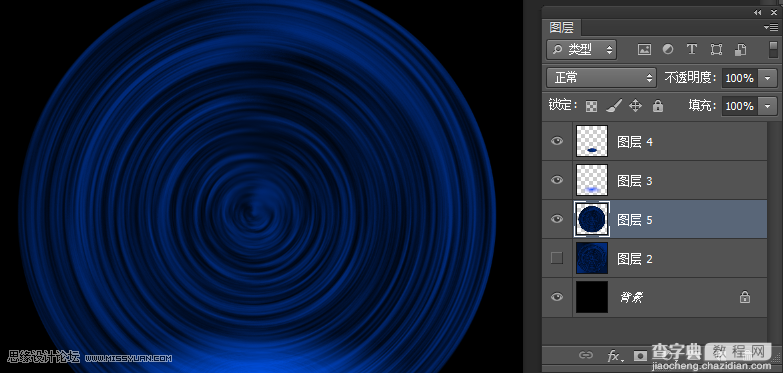Lock all layer attributes with padlock icon
The height and width of the screenshot is (373, 783).
[x=658, y=106]
